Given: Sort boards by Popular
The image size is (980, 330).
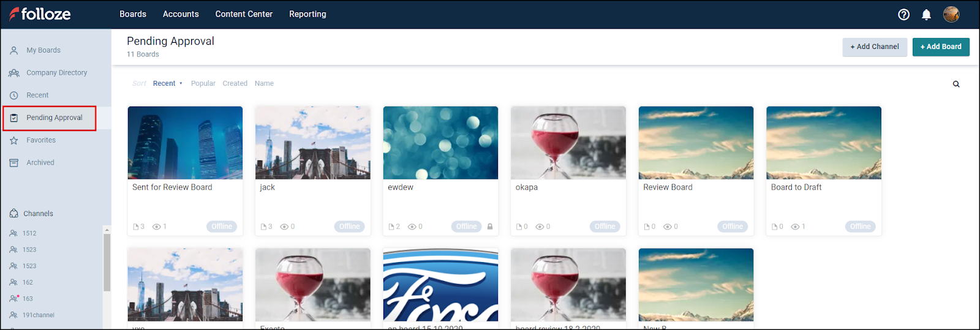Looking at the screenshot, I should click(203, 83).
